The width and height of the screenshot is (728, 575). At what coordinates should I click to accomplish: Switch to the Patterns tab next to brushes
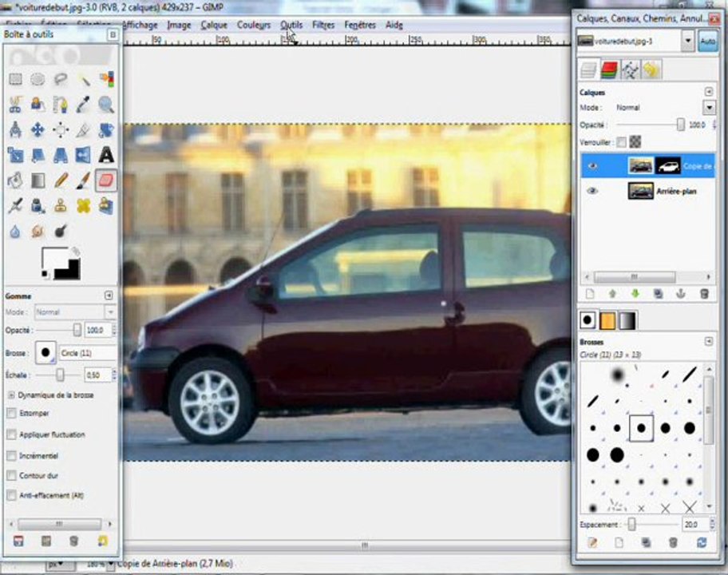click(607, 320)
